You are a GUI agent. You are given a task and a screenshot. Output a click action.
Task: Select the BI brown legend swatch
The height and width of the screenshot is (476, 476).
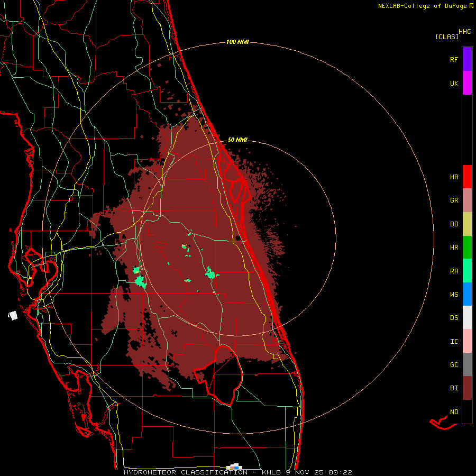(x=467, y=388)
